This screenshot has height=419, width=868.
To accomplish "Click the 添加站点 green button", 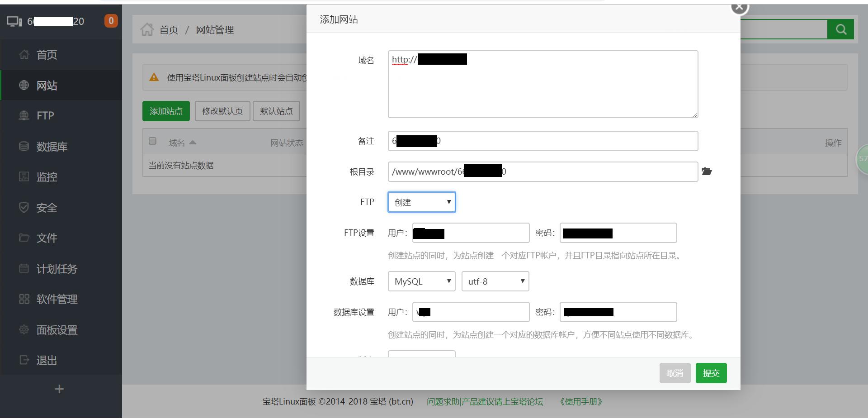I will 166,111.
